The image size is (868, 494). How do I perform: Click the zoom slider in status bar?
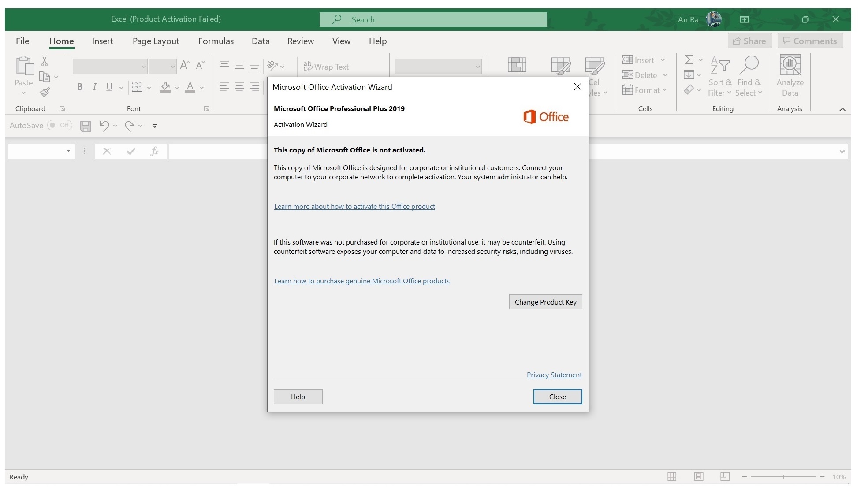pos(783,476)
